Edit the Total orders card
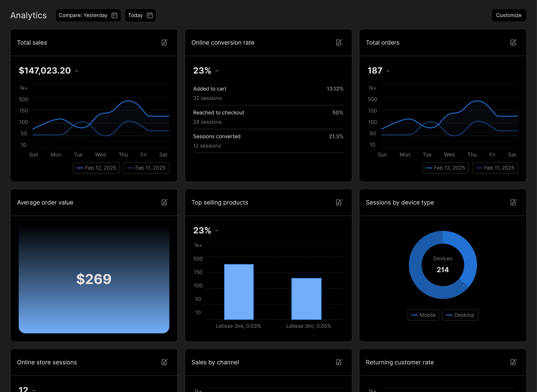 [x=513, y=42]
